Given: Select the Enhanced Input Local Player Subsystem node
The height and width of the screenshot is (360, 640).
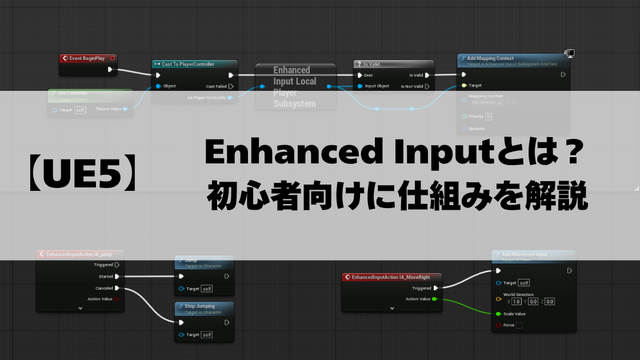Looking at the screenshot, I should pyautogui.click(x=296, y=87).
